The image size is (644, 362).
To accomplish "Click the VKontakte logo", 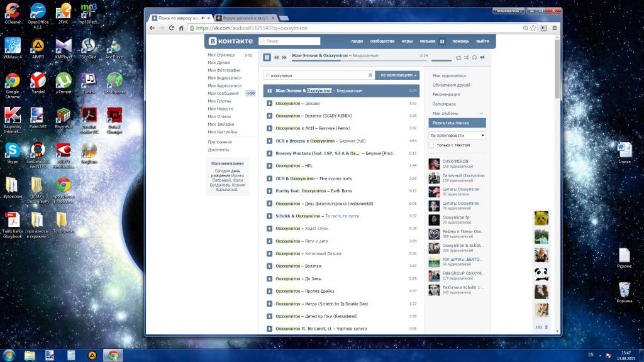I will pyautogui.click(x=230, y=41).
